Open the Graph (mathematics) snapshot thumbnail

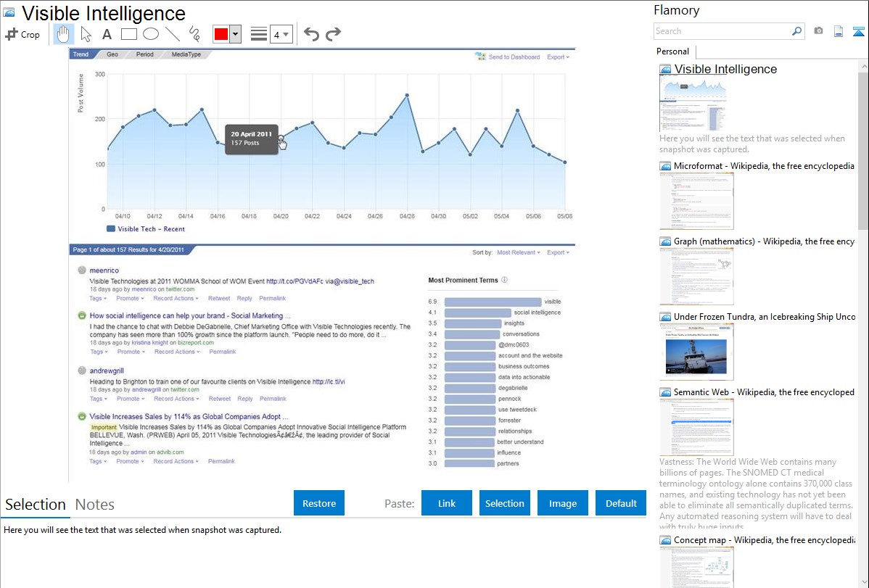pyautogui.click(x=696, y=276)
